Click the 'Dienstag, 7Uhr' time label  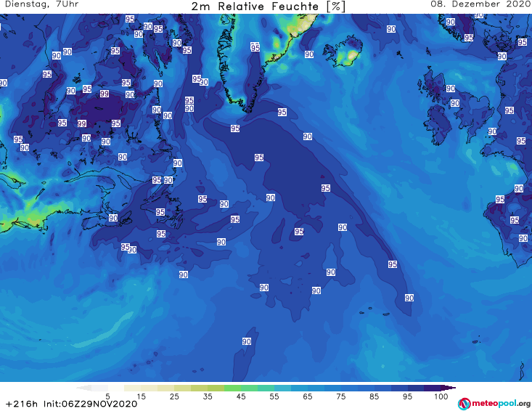point(41,4)
